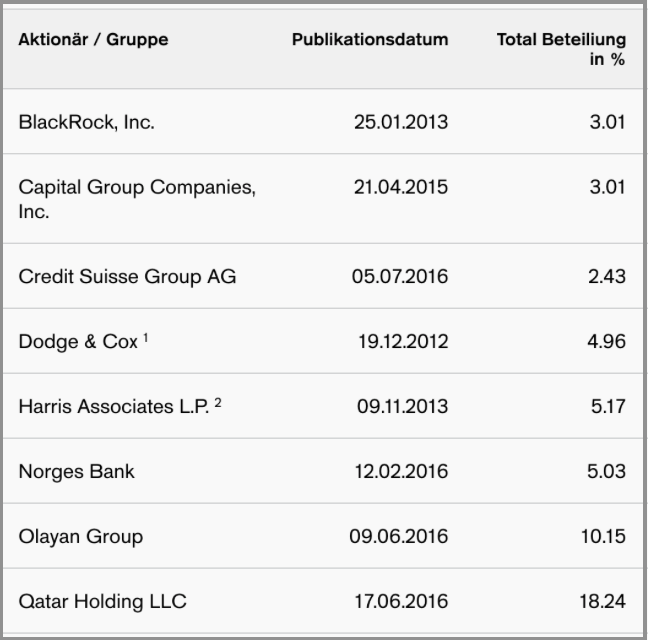Select Dodge & Cox percentage 4.96

click(x=607, y=342)
